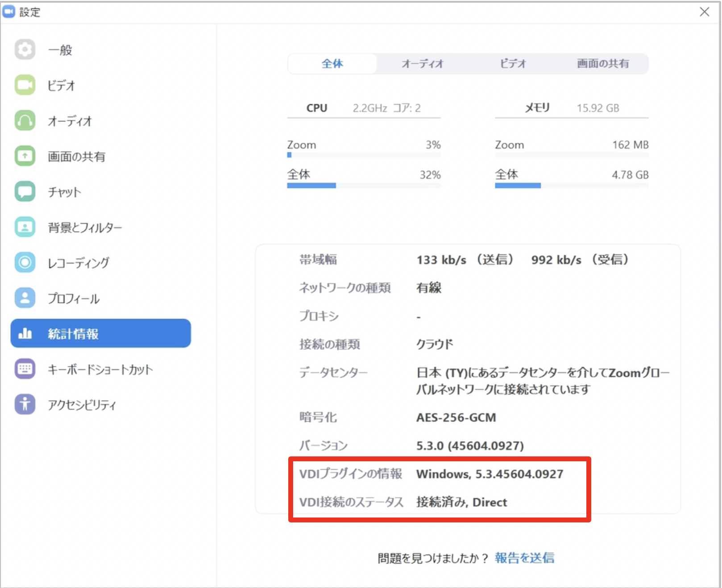Click the レコーディング circle icon
The width and height of the screenshot is (722, 588).
(25, 262)
